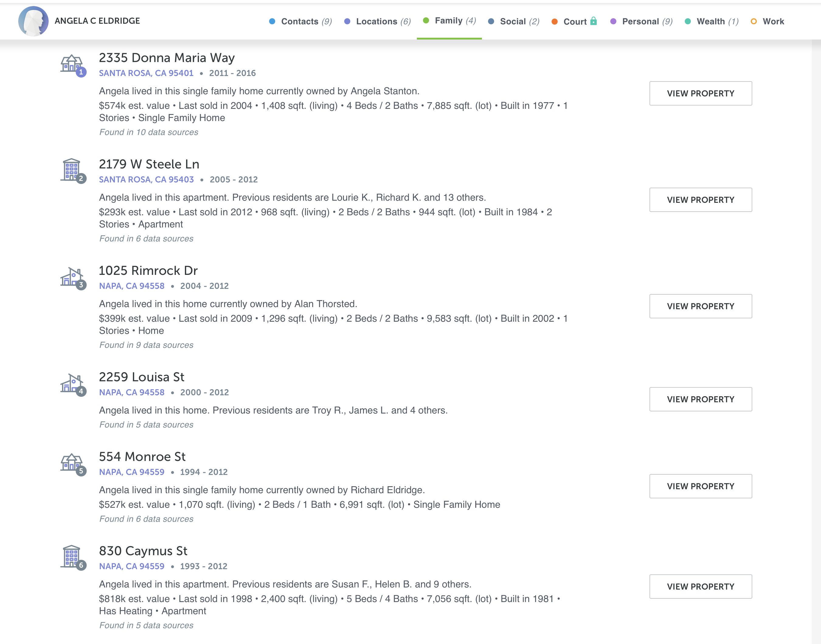Click the home icon beside 1025 Rimrock Dr
The height and width of the screenshot is (644, 821).
72,277
